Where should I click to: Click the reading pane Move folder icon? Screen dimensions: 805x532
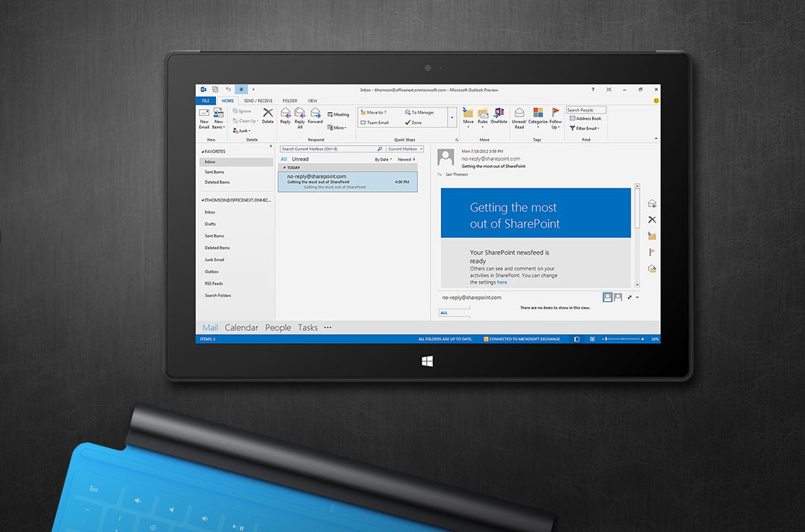[x=652, y=236]
